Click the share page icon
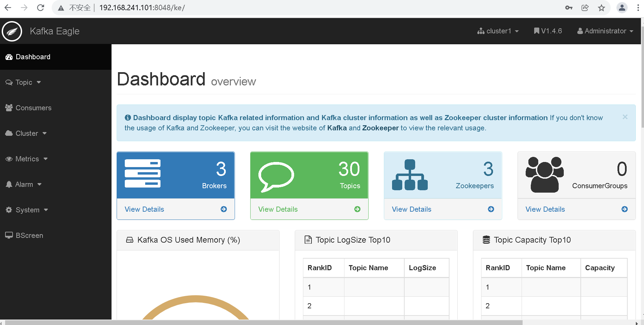This screenshot has height=325, width=644. point(585,8)
